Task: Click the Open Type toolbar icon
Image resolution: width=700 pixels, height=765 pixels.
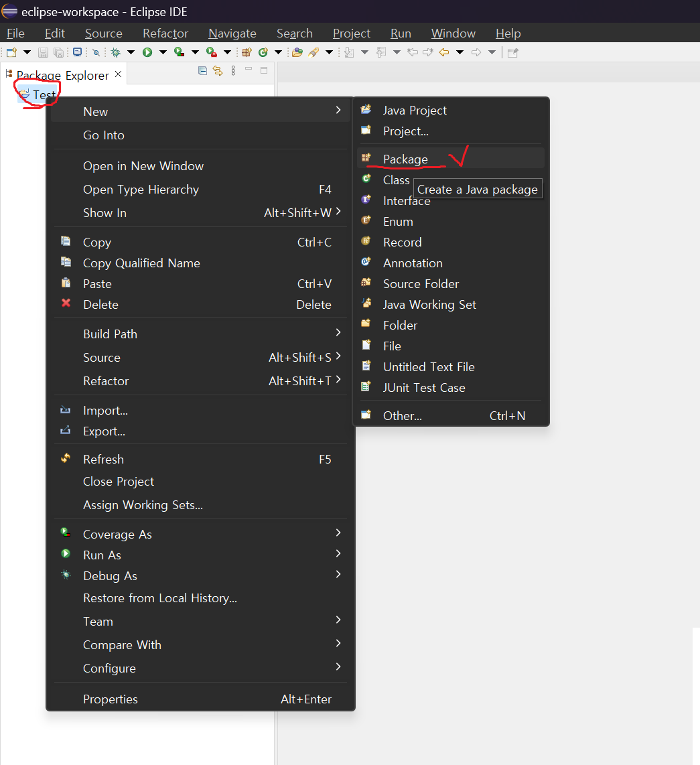Action: tap(297, 52)
